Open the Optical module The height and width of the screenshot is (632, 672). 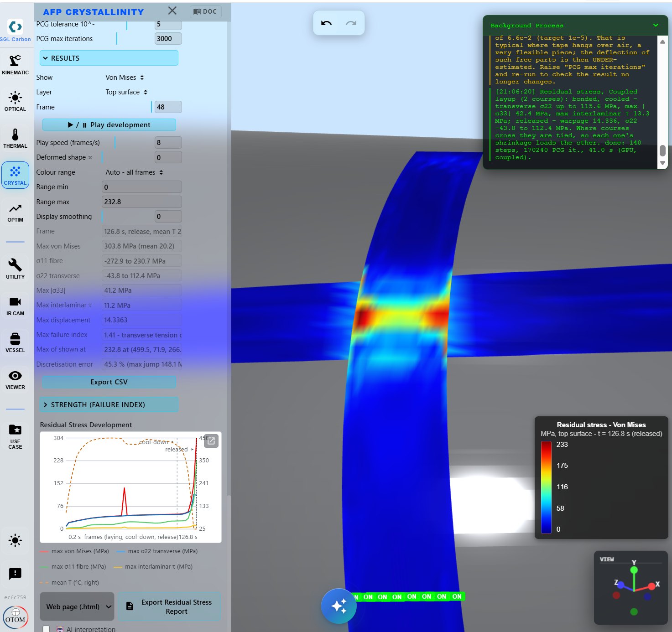[15, 102]
